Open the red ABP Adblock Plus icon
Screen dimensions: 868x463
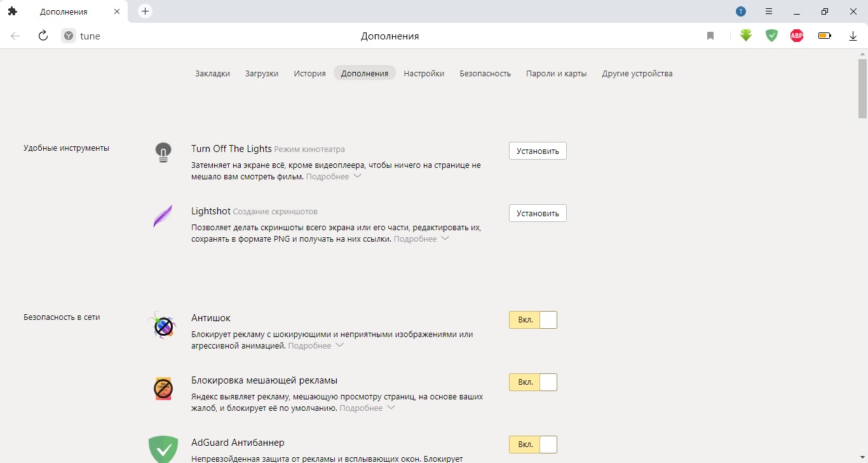pos(797,36)
